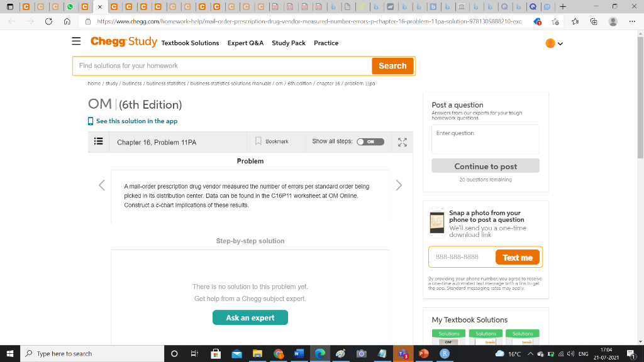Screen dimensions: 644x362
Task: Switch to the WhatsApp browser tab
Action: (x=70, y=6)
